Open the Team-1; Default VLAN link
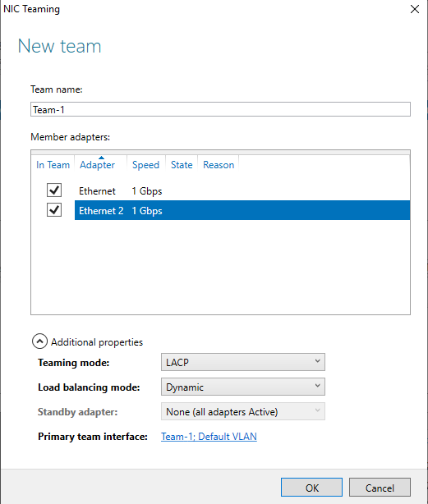This screenshot has height=504, width=428. click(x=209, y=437)
